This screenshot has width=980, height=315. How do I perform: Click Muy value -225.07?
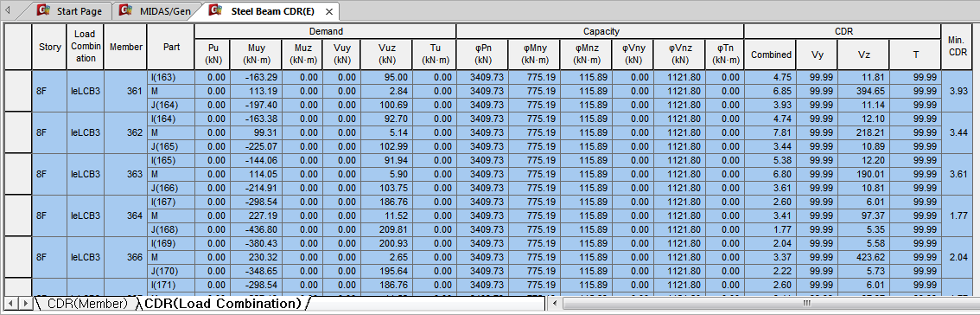pyautogui.click(x=256, y=146)
